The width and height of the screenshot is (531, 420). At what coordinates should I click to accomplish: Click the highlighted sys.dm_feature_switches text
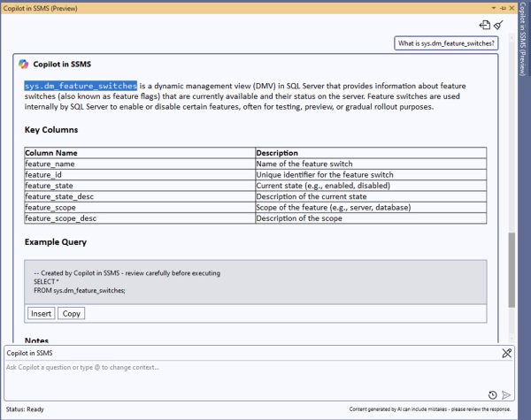(81, 86)
